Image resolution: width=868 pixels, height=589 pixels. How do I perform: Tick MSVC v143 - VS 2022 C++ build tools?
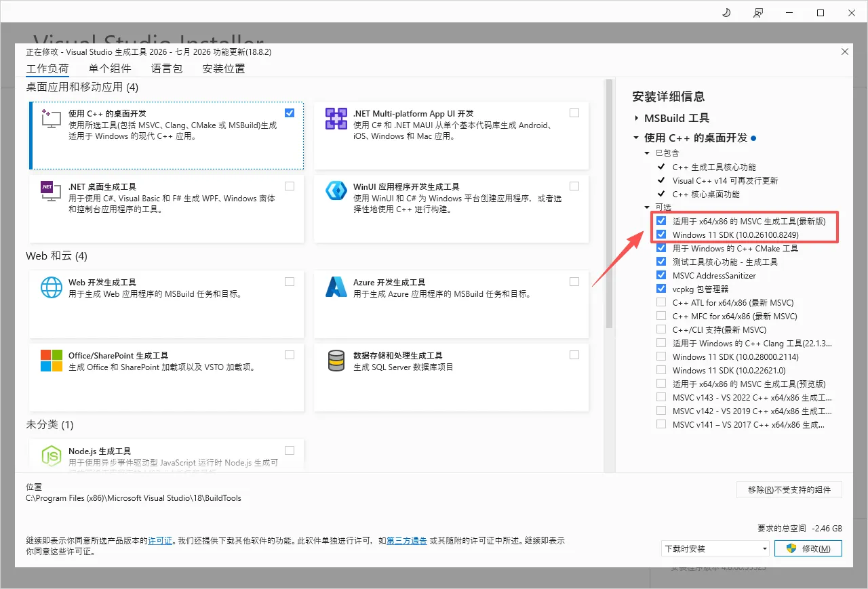coord(661,397)
